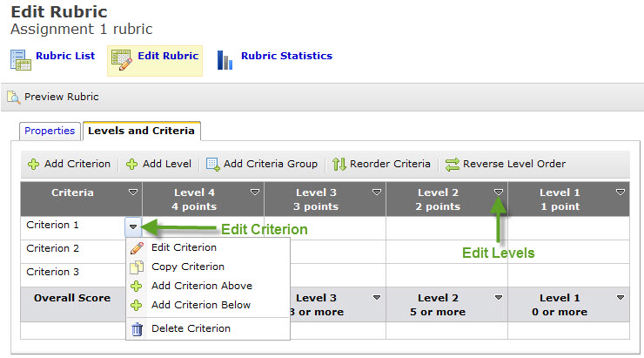Click the Delete Criterion trash icon
Screen dimensions: 644x358
[137, 328]
